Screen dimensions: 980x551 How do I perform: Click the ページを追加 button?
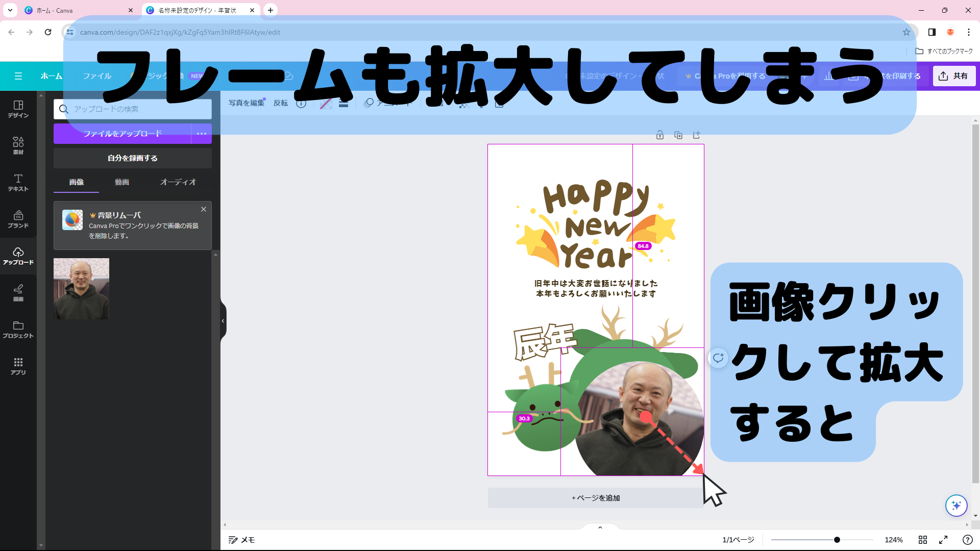(x=596, y=498)
